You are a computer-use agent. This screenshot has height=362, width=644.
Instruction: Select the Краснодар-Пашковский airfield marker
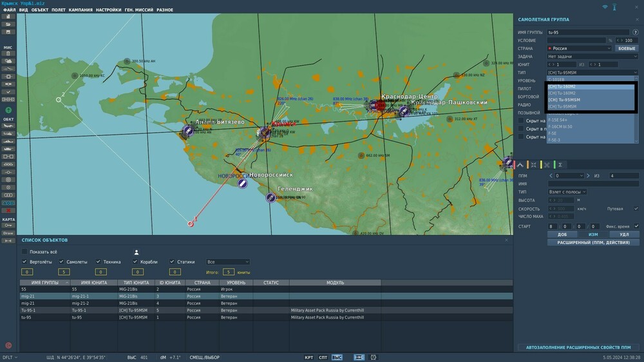404,111
